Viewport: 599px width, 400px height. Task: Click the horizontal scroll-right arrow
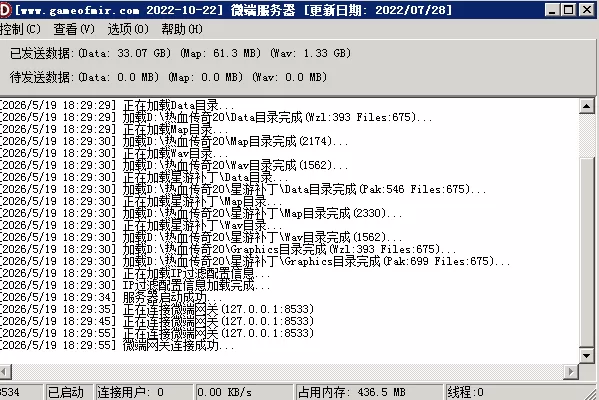point(571,371)
